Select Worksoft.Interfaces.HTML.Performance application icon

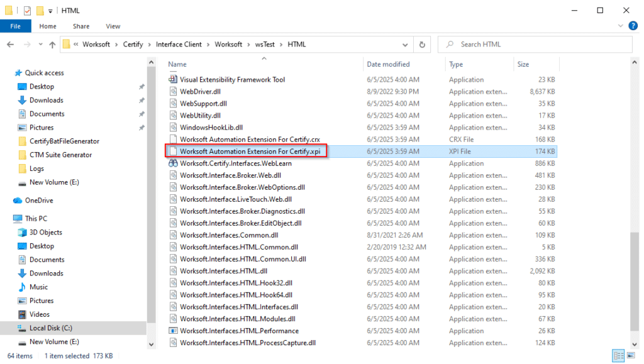pos(173,331)
